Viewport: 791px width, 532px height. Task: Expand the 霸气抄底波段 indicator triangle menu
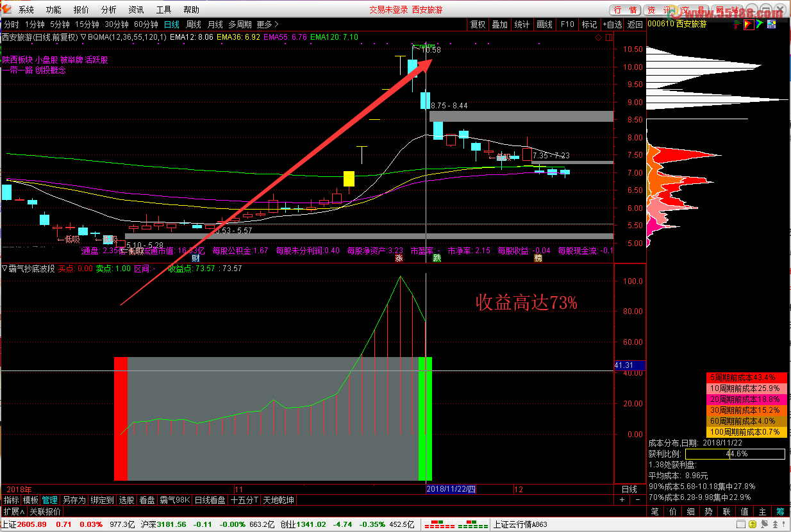(x=4, y=269)
